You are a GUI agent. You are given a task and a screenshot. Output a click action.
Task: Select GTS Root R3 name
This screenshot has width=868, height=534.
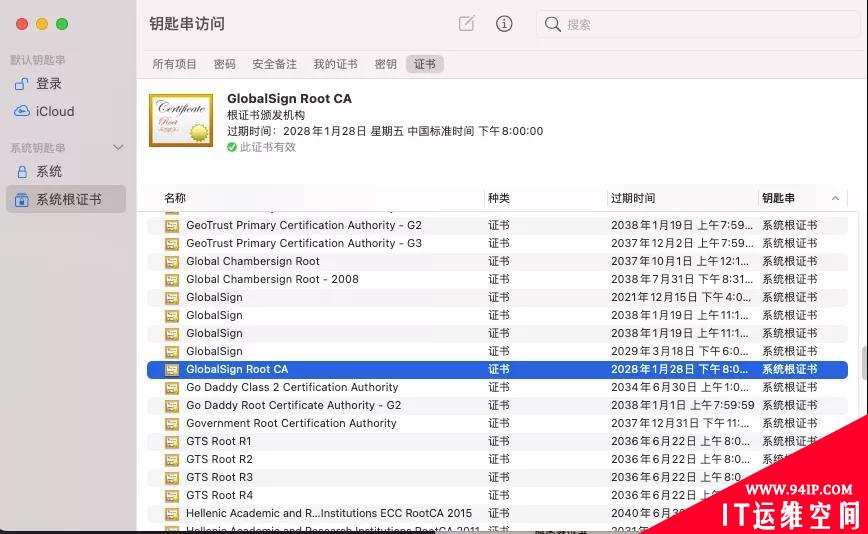coord(219,477)
